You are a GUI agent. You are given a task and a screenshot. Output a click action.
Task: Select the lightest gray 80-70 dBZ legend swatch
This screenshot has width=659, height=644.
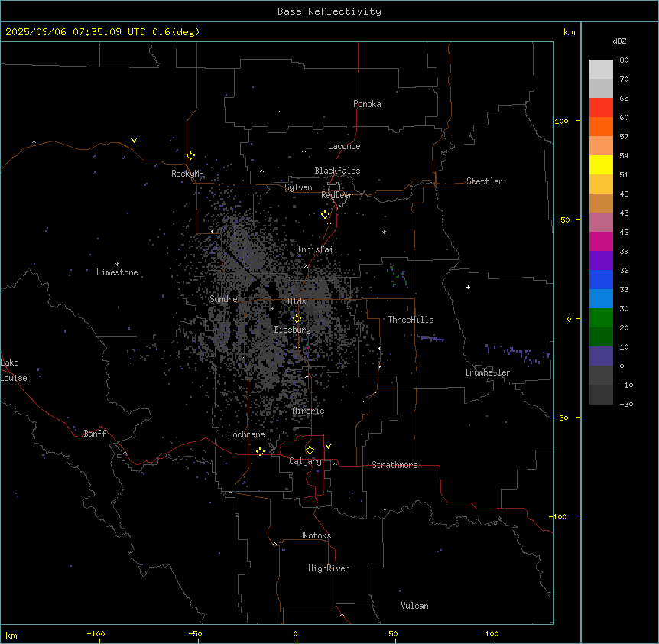pyautogui.click(x=601, y=70)
